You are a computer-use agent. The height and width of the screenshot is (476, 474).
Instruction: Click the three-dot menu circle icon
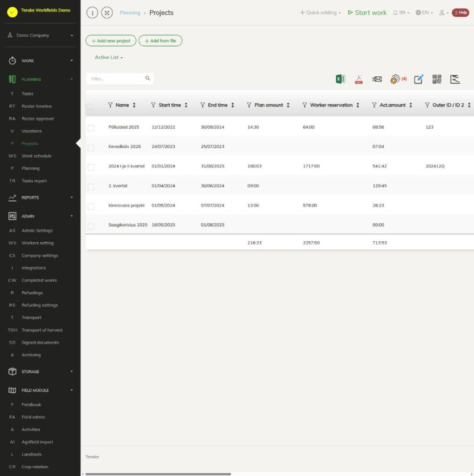pyautogui.click(x=93, y=13)
